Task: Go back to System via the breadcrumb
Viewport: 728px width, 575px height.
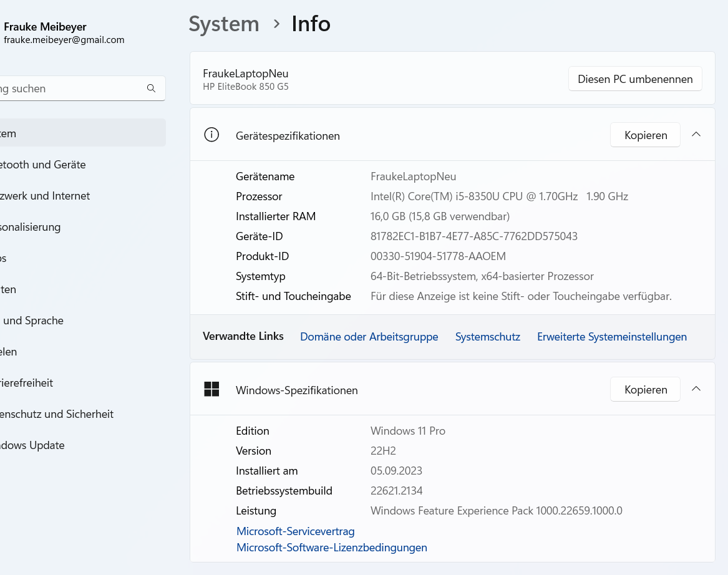Action: coord(224,24)
